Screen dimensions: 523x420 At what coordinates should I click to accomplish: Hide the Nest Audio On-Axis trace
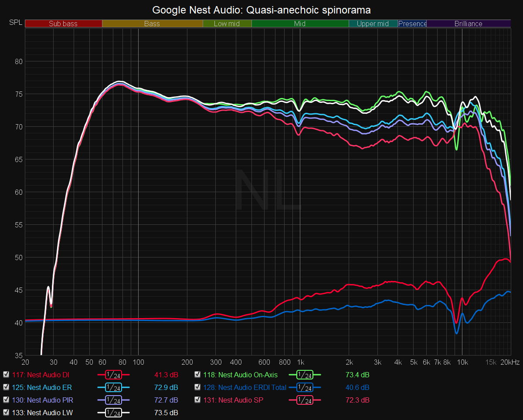coord(197,375)
